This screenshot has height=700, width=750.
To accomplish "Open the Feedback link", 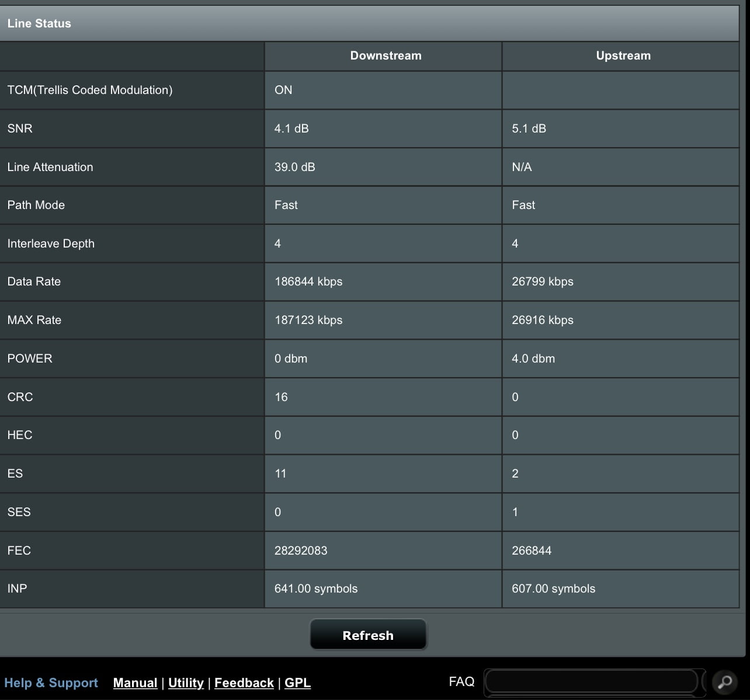I will (x=244, y=682).
